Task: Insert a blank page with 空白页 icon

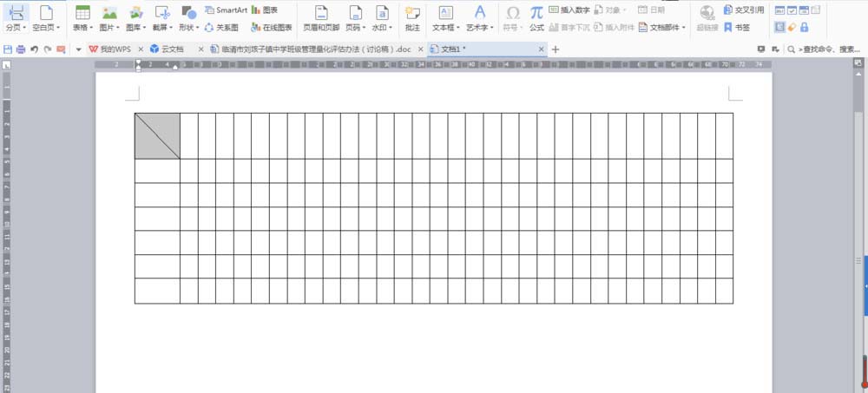Action: (x=47, y=12)
